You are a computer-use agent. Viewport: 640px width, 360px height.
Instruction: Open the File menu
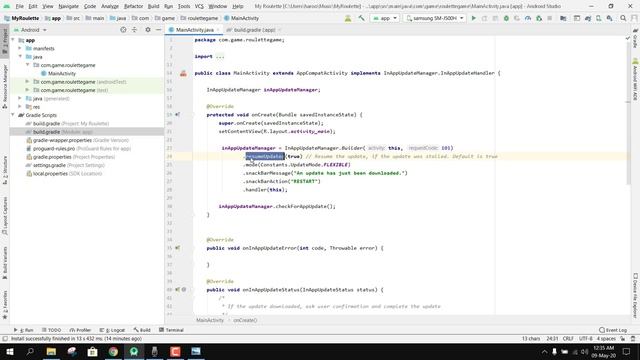[20, 6]
